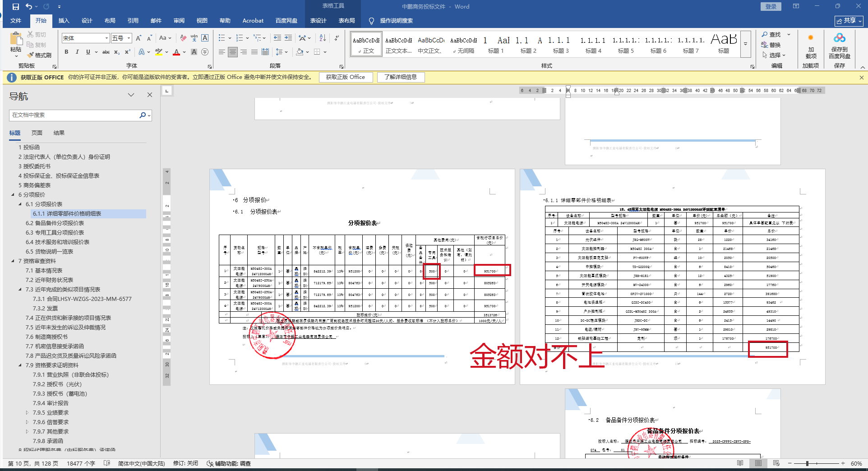868x471 pixels.
Task: Apply paragraph shading with the paint bucket
Action: coord(300,52)
